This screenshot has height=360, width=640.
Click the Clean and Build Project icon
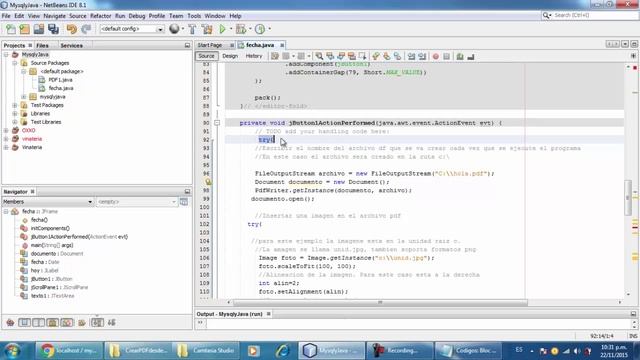tap(207, 29)
